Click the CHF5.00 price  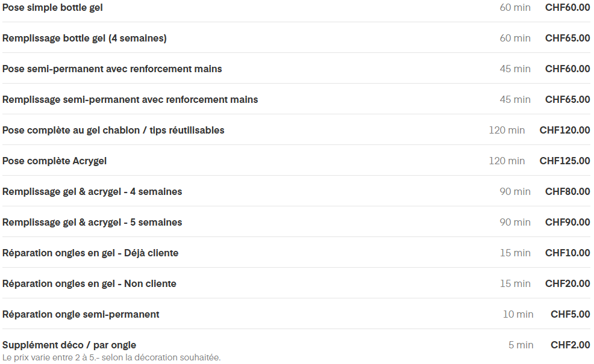[570, 315]
